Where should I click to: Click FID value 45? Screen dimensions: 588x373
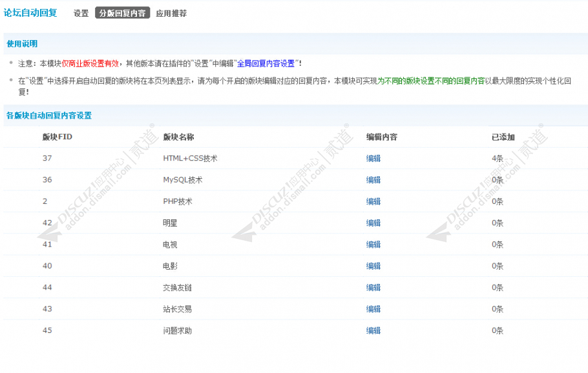coord(47,330)
